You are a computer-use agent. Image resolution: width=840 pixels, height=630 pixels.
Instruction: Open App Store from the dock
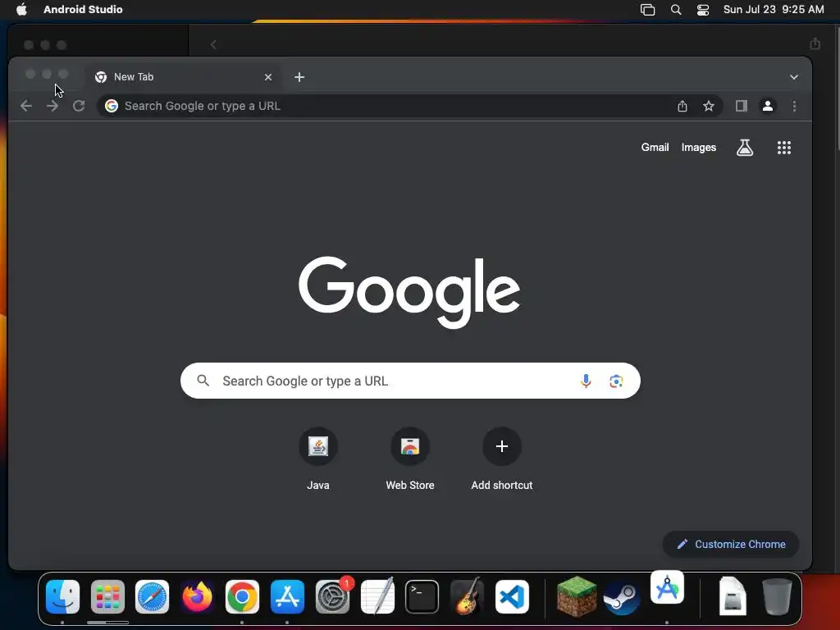tap(287, 597)
